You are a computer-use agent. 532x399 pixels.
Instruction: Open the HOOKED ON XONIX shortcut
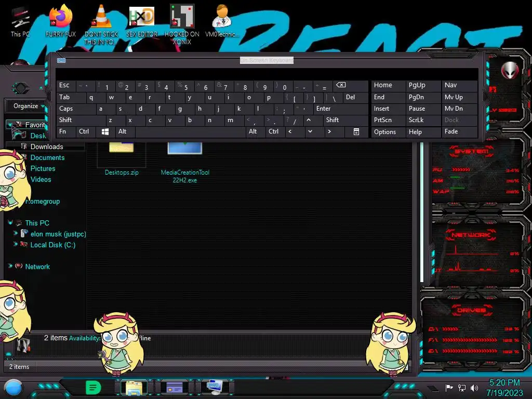click(x=182, y=24)
